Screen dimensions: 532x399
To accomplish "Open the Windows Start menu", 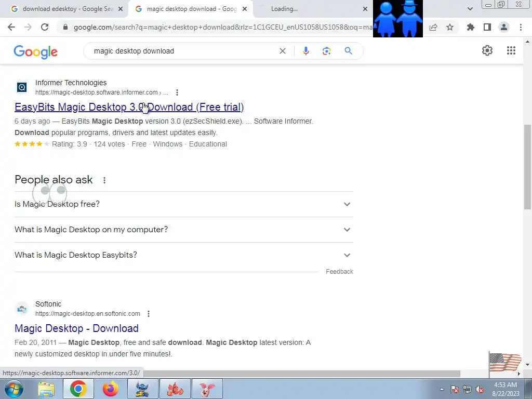I will coord(14,389).
